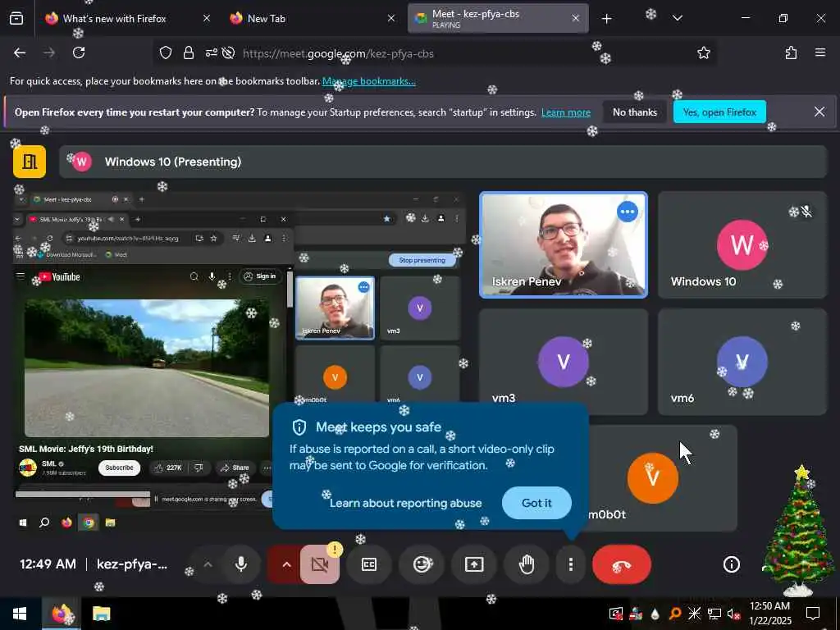Open the Action Center notifications icon
Screen dimensions: 840x630
coord(813,614)
